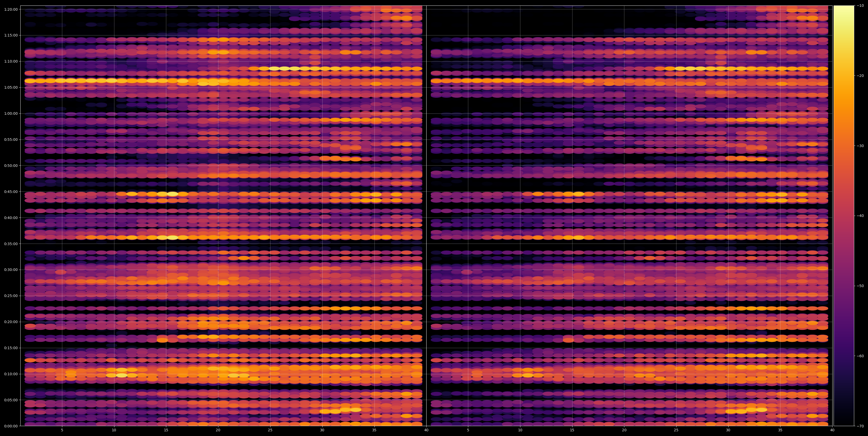The height and width of the screenshot is (436, 868).
Task: Pick x-axis tick 20 below the right heatmap
Action: [624, 430]
